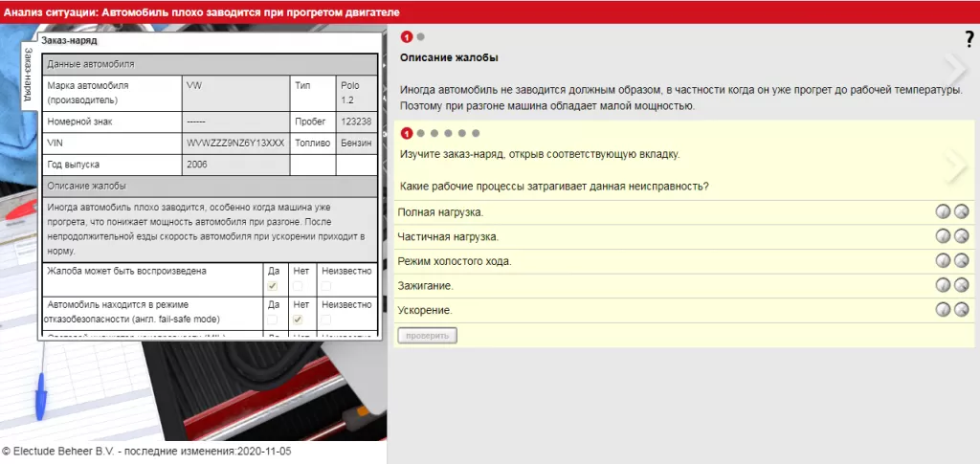The height and width of the screenshot is (464, 980).
Task: Open the help question mark icon
Action: point(968,39)
